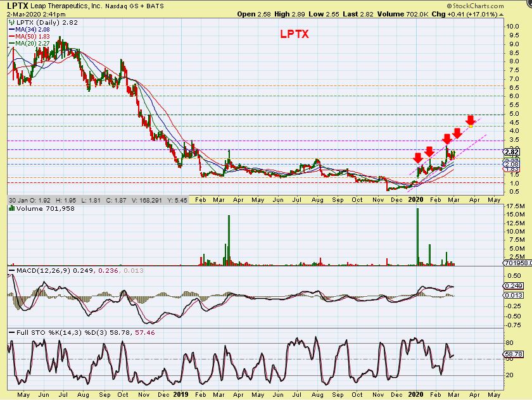Image resolution: width=532 pixels, height=400 pixels.
Task: Click the Volume 702.0K value in header
Action: tap(403, 14)
